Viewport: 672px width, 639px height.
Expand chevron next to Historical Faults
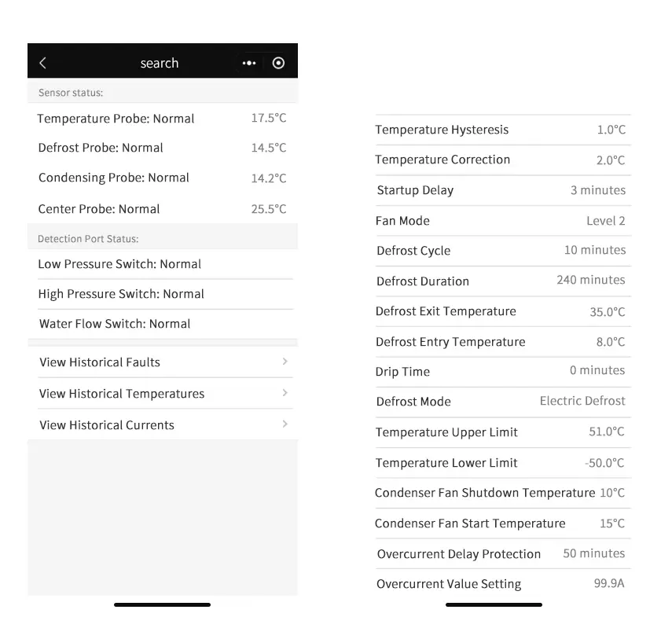285,362
